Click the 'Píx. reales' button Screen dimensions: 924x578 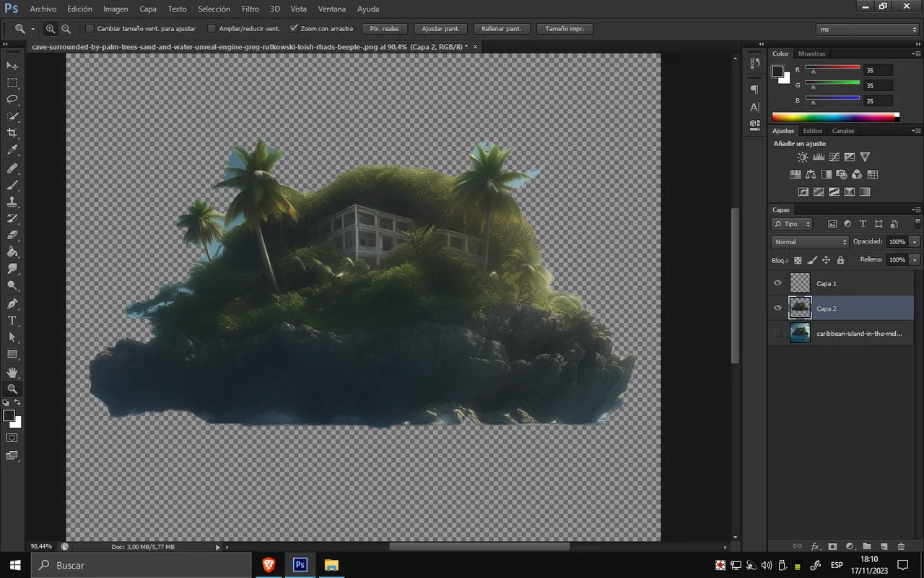[x=385, y=29]
